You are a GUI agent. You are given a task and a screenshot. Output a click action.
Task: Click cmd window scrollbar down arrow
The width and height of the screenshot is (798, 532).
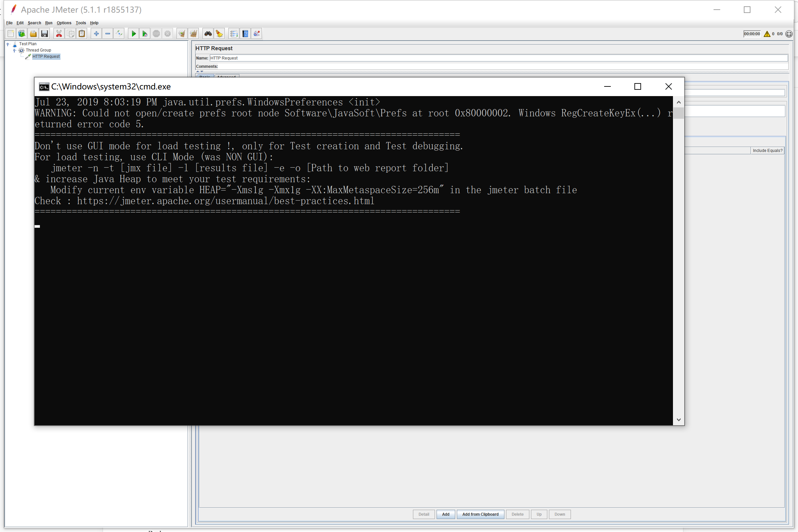pyautogui.click(x=679, y=420)
